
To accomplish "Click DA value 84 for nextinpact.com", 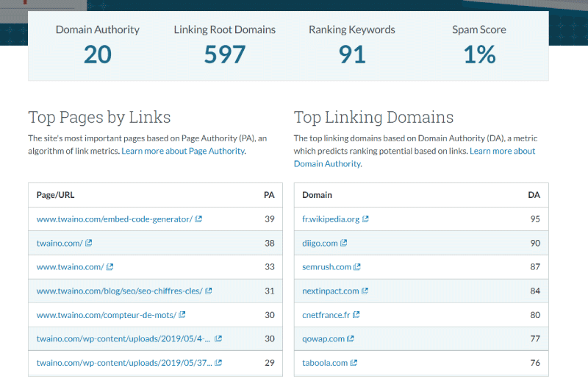I will [x=535, y=291].
